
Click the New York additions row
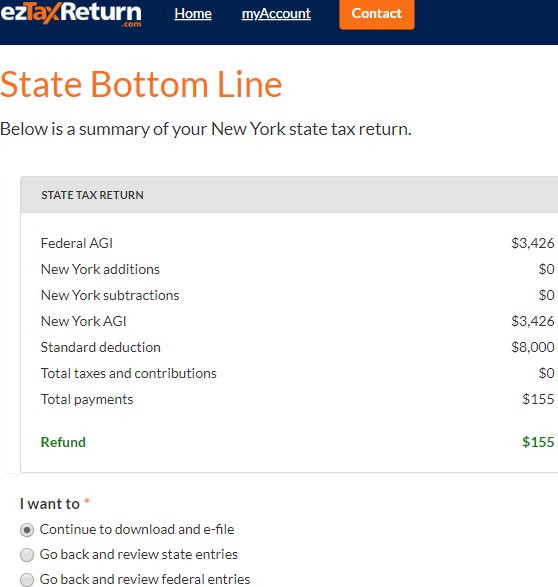tap(298, 269)
